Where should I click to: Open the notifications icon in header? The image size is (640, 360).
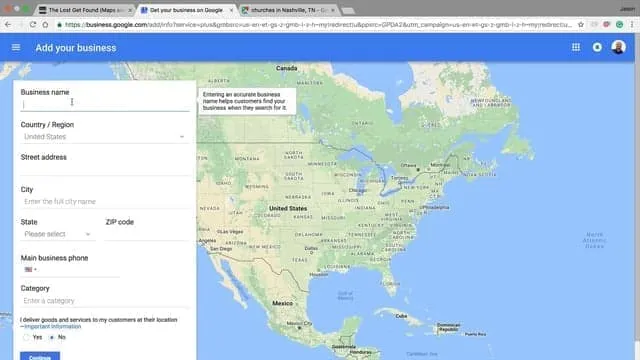tap(597, 47)
